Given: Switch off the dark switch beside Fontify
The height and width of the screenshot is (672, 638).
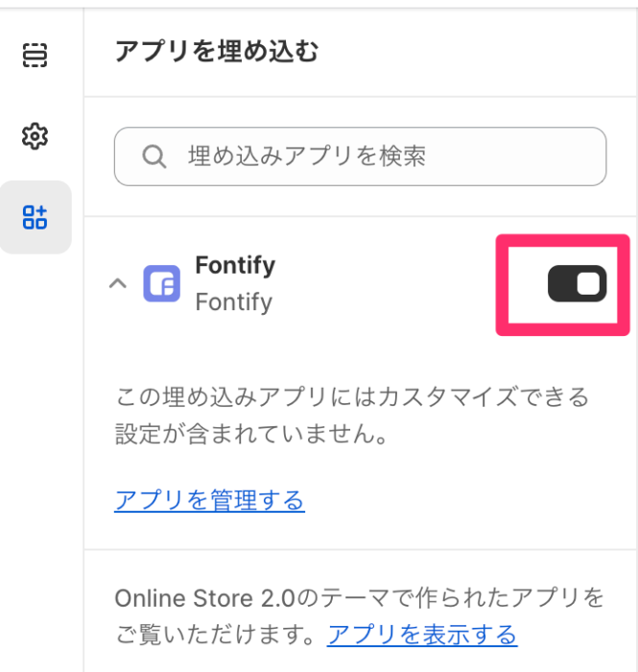Looking at the screenshot, I should pos(577,283).
